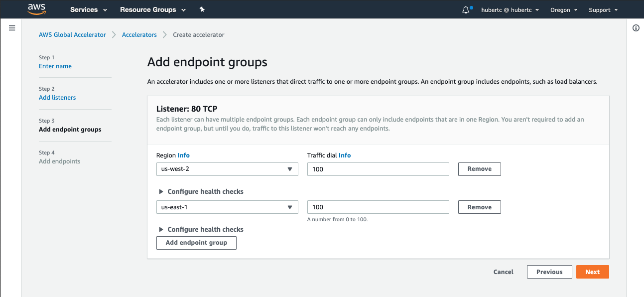The image size is (644, 297).
Task: Click the Create accelerator breadcrumb text
Action: (x=199, y=35)
